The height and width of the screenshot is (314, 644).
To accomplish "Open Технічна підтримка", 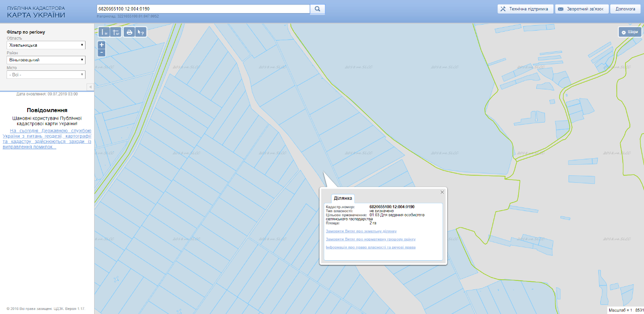I will coord(525,9).
